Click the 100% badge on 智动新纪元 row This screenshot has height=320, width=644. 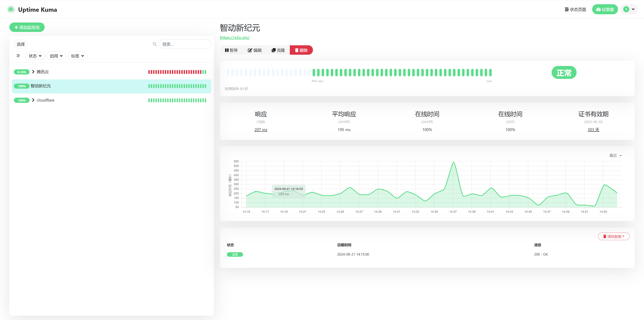(22, 86)
